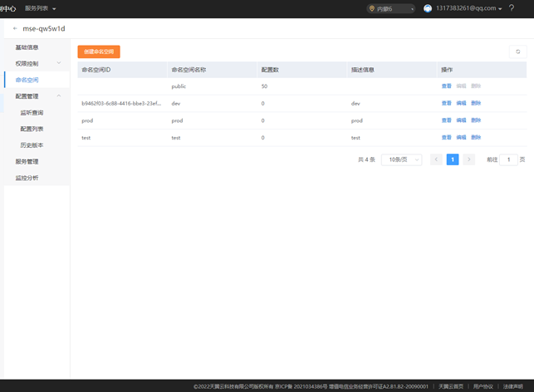Click the orange 创建命名空间 button
This screenshot has width=534, height=392.
[99, 51]
